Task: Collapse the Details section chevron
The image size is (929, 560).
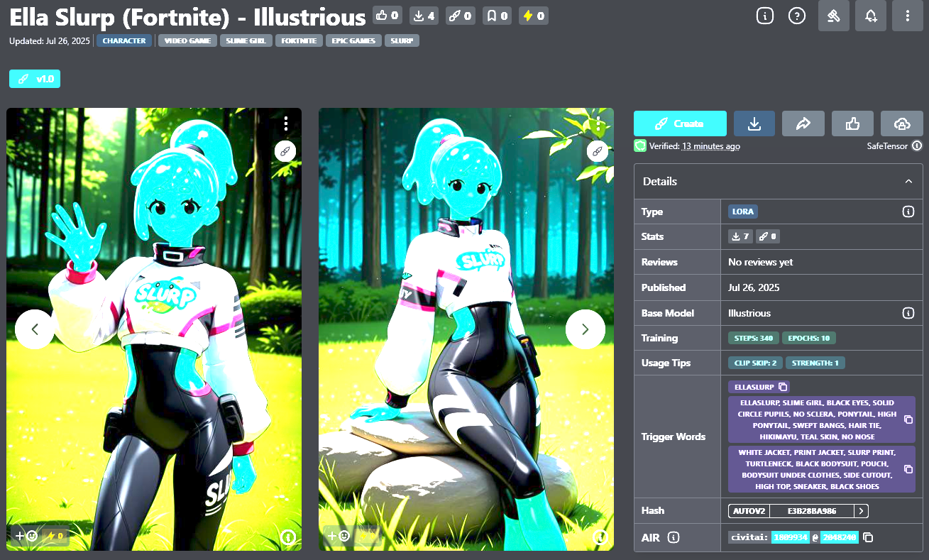Action: tap(908, 182)
